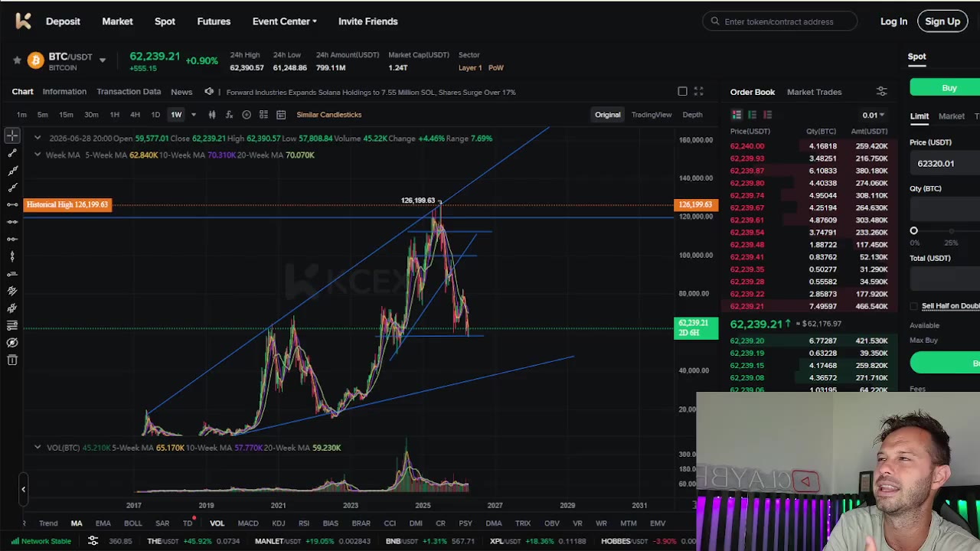This screenshot has height=551, width=980.
Task: Toggle the MA indicator on
Action: click(x=77, y=523)
